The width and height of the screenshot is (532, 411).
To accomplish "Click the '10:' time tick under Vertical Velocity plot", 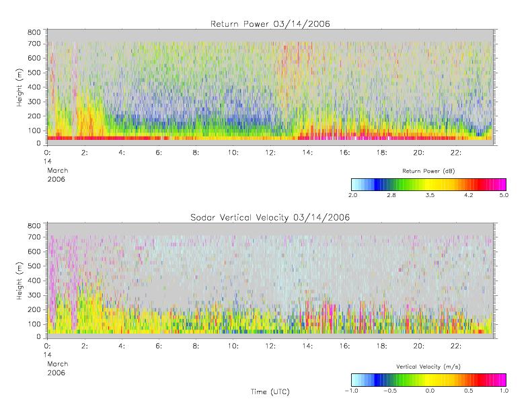I will [233, 346].
